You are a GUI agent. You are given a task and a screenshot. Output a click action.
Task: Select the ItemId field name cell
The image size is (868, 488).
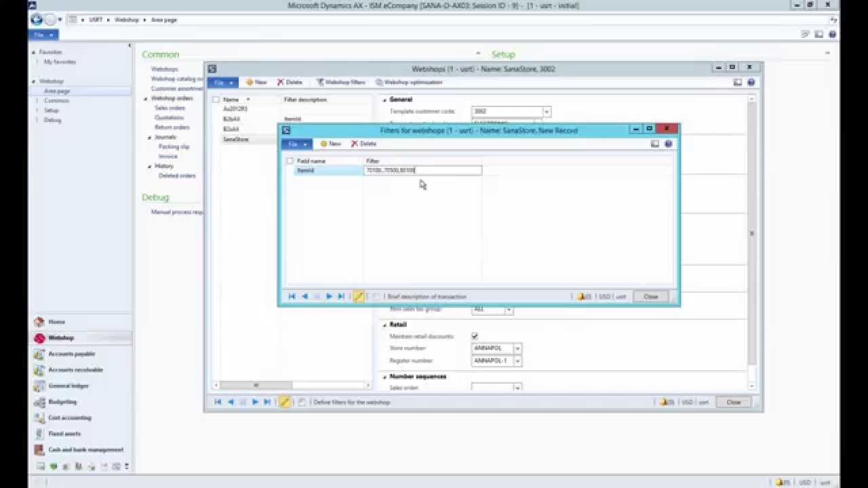click(x=329, y=170)
